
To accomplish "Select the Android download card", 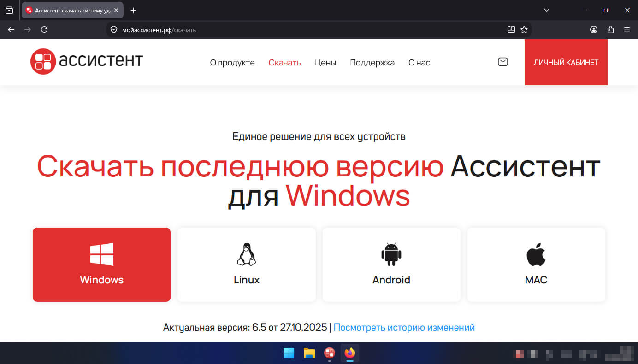I will pyautogui.click(x=391, y=264).
